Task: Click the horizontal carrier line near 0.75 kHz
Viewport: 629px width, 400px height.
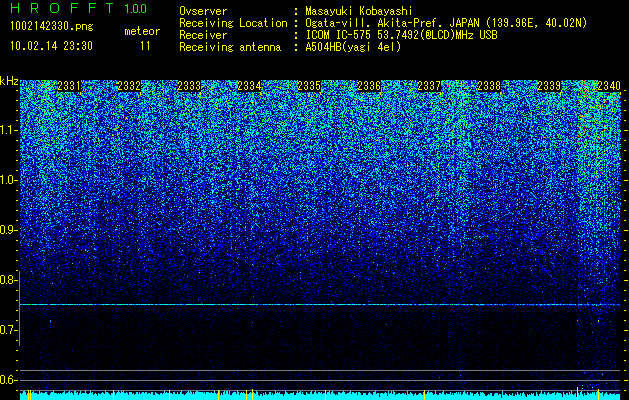Action: 320,305
